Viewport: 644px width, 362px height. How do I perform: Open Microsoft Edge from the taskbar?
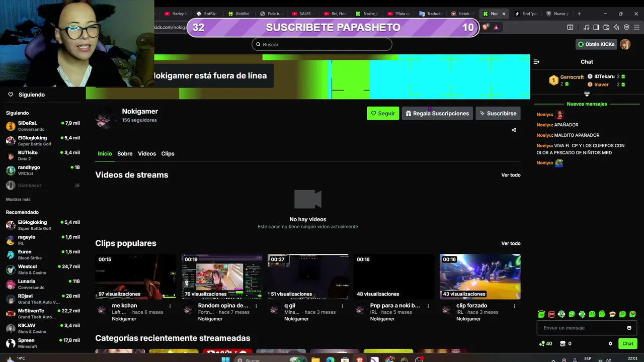coord(330,359)
